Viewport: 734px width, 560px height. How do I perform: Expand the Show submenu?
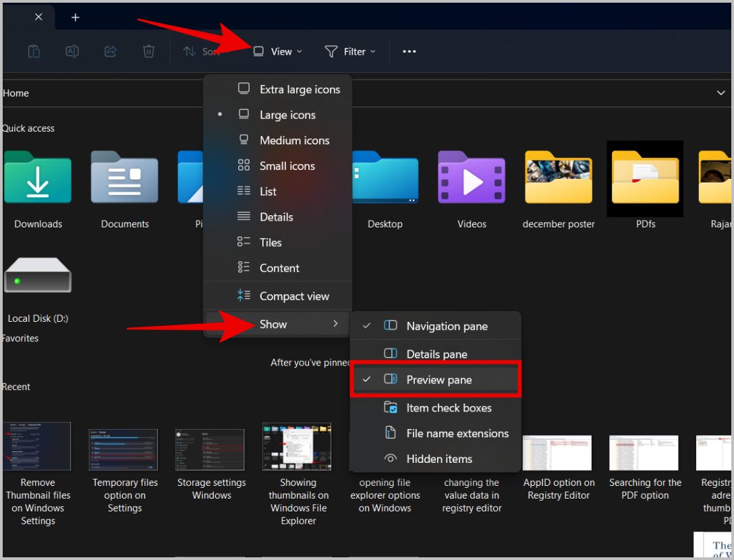coord(272,325)
